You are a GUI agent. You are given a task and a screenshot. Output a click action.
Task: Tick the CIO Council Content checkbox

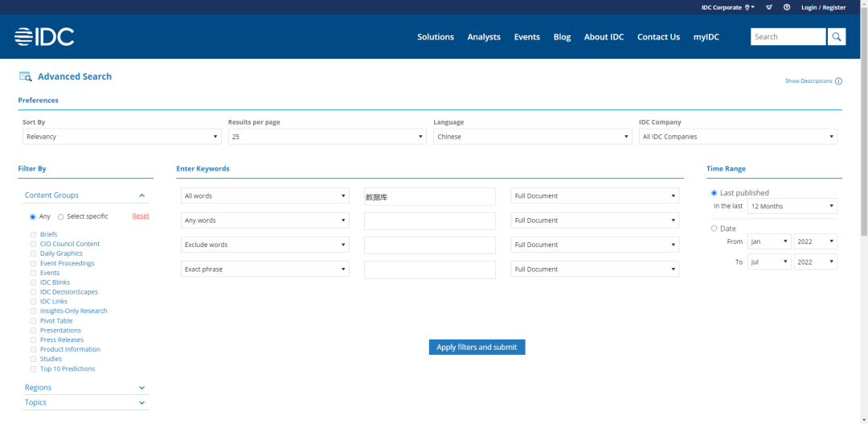(x=34, y=244)
